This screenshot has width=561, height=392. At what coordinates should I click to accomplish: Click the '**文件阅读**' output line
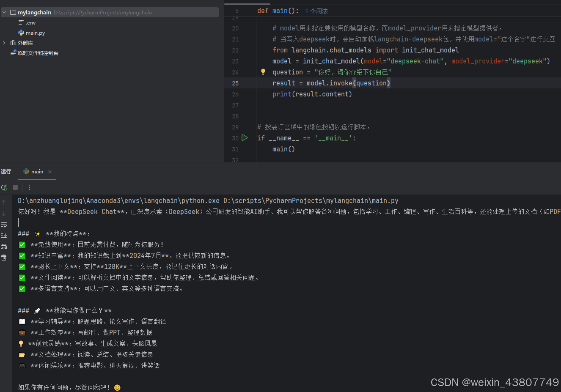[139, 278]
